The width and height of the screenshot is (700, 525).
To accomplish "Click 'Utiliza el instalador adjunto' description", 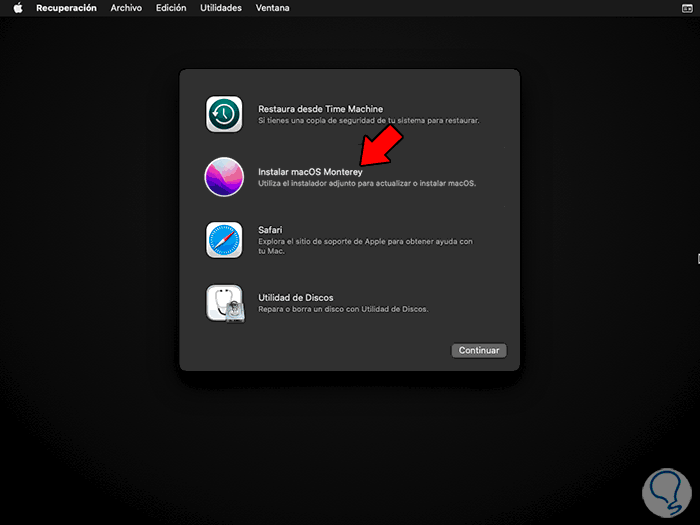I will click(x=367, y=183).
